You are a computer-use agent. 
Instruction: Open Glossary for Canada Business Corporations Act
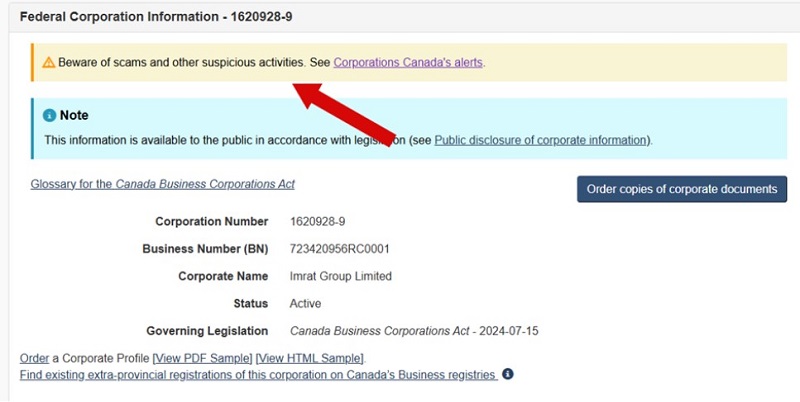163,184
